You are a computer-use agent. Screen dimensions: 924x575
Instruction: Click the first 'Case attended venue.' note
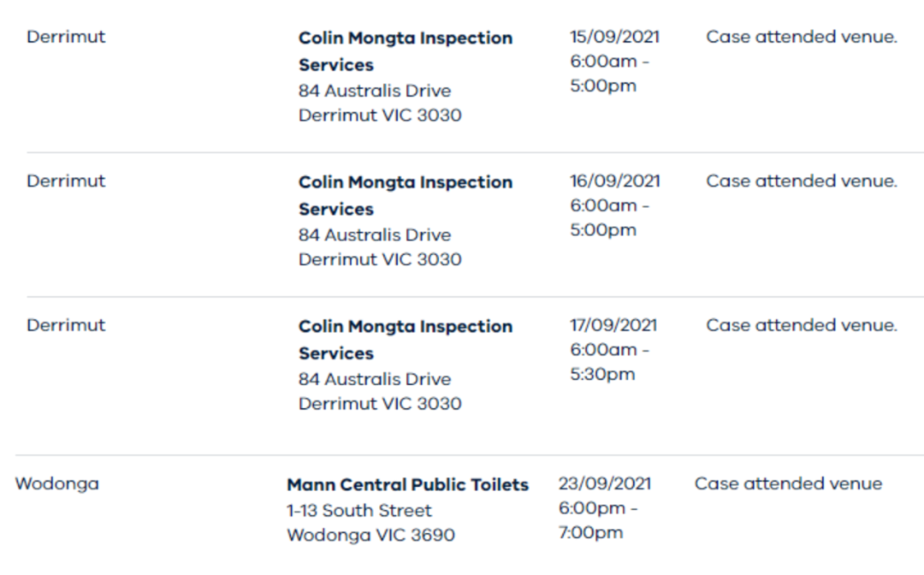(x=802, y=37)
